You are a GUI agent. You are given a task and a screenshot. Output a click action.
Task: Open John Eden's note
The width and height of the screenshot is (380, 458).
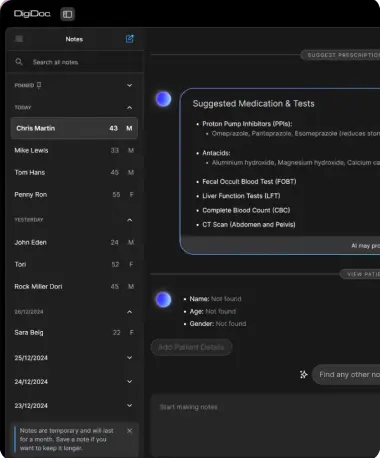[74, 243]
